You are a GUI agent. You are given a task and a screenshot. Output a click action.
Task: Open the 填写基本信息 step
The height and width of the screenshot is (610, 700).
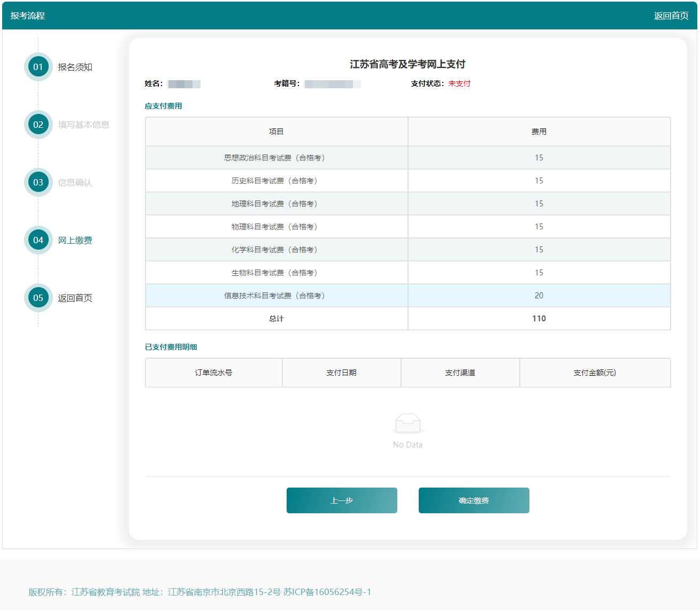pyautogui.click(x=83, y=125)
